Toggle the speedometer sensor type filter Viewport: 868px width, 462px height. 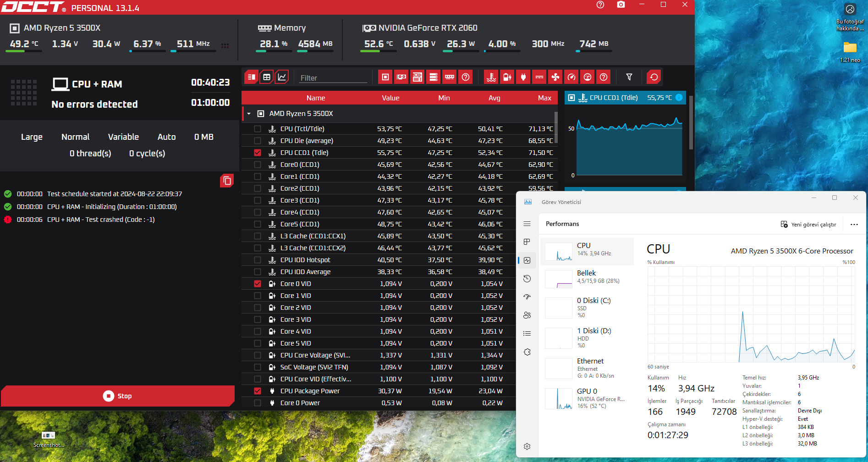pos(571,77)
